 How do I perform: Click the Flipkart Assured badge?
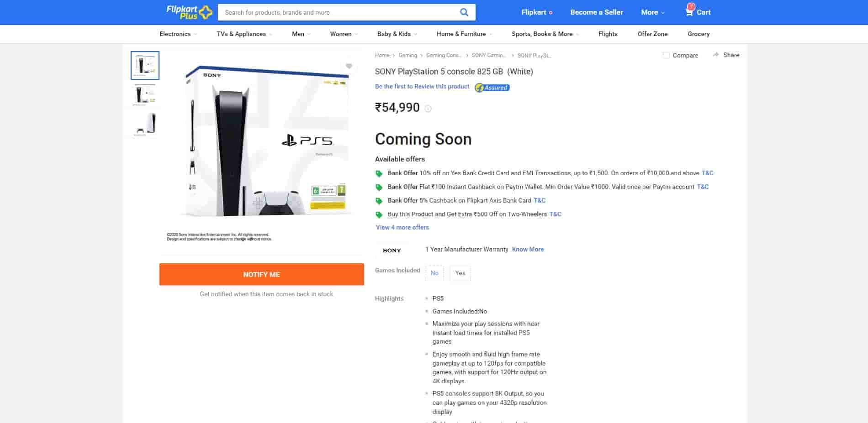tap(492, 88)
